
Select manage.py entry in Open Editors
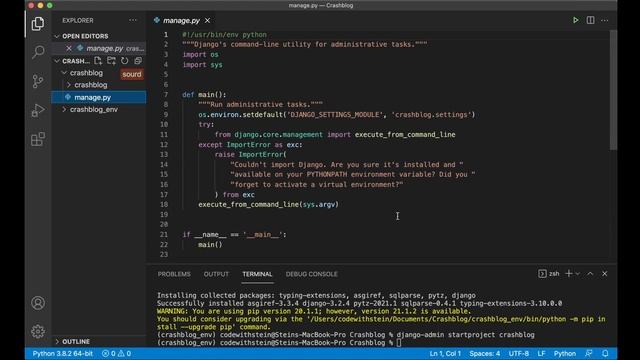99,48
